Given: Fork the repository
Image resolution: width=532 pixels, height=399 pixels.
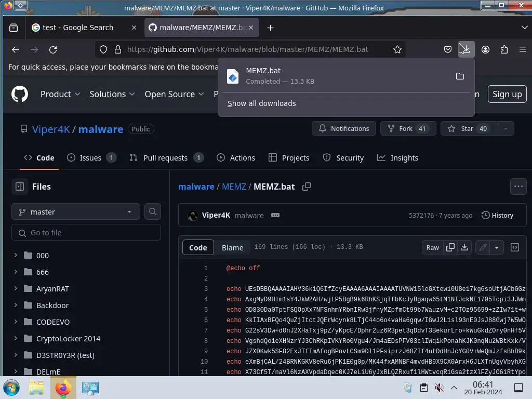Looking at the screenshot, I should (x=408, y=129).
